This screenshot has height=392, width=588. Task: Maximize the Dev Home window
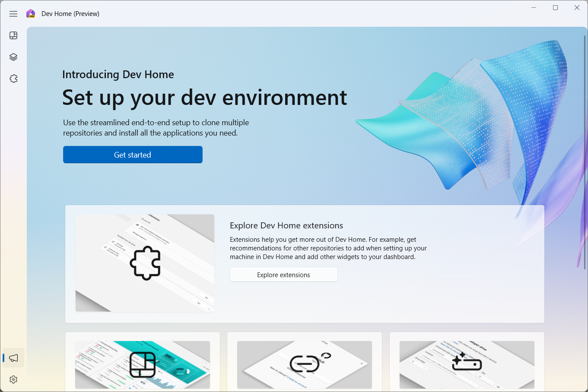pos(555,7)
